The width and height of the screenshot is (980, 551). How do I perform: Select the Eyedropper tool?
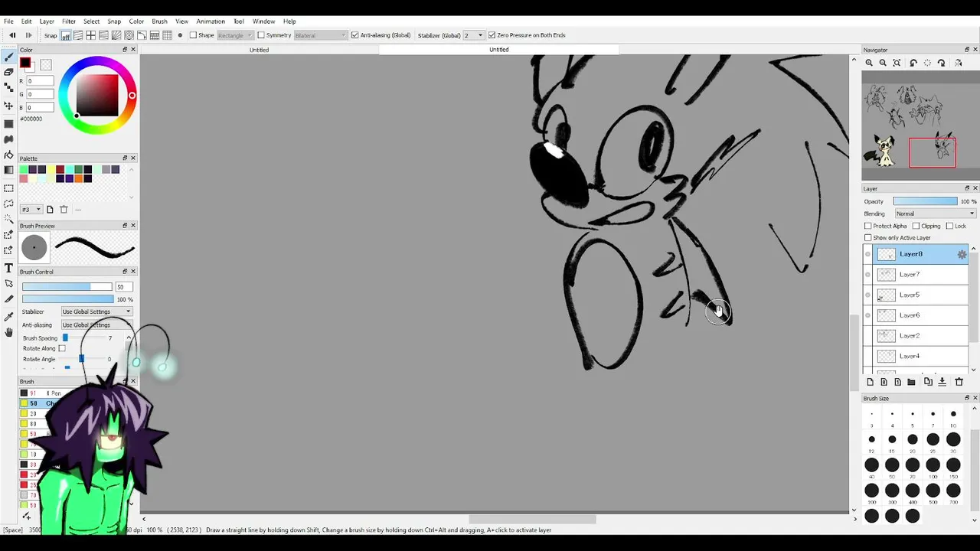tap(8, 316)
